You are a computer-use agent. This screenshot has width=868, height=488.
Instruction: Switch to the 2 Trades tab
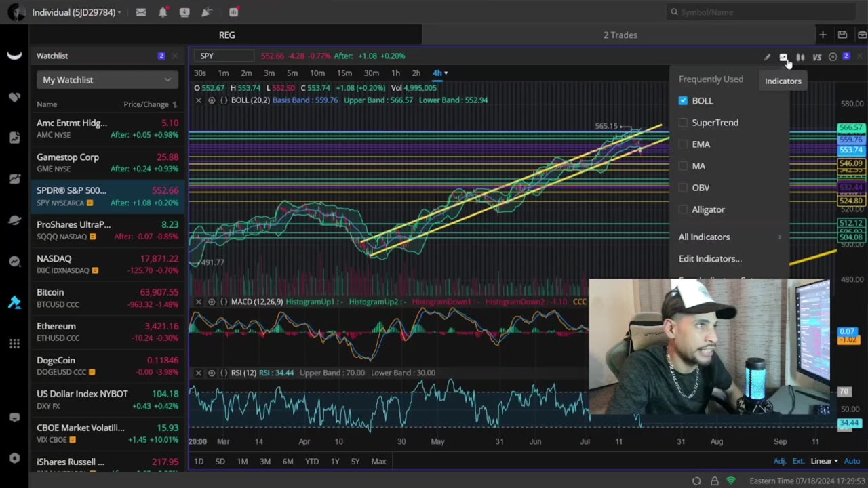click(x=620, y=35)
